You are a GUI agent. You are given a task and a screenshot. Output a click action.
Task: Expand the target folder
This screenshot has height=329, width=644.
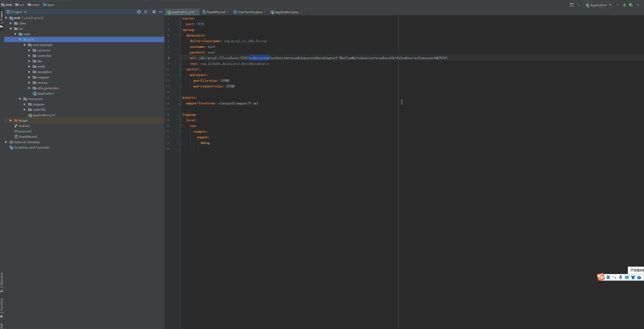click(11, 121)
